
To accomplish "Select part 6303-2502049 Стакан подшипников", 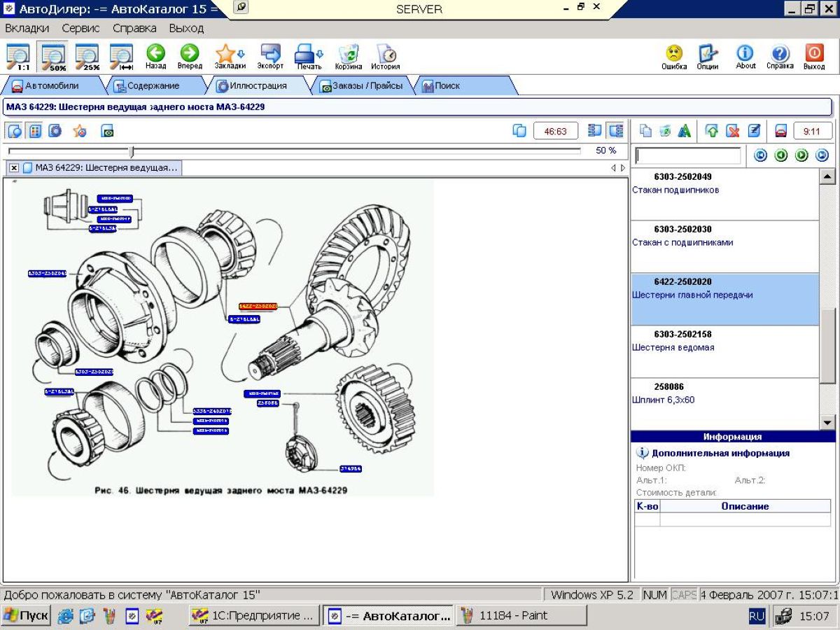I will (724, 194).
